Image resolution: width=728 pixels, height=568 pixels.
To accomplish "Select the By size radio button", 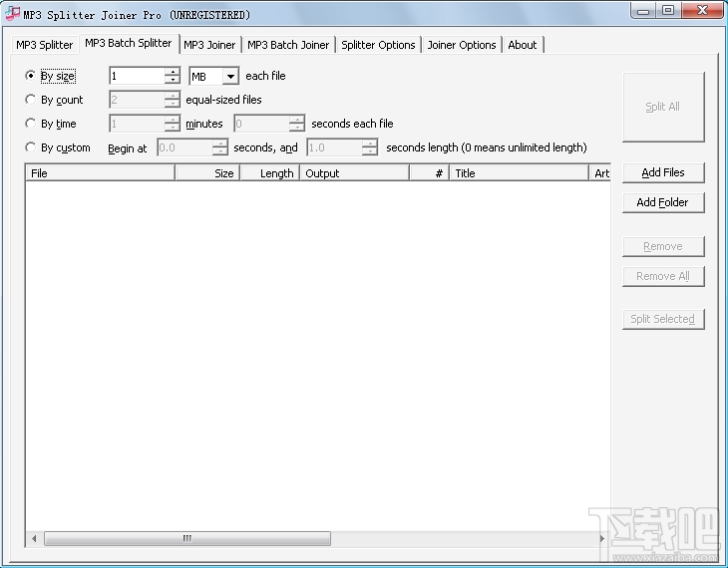I will [30, 75].
